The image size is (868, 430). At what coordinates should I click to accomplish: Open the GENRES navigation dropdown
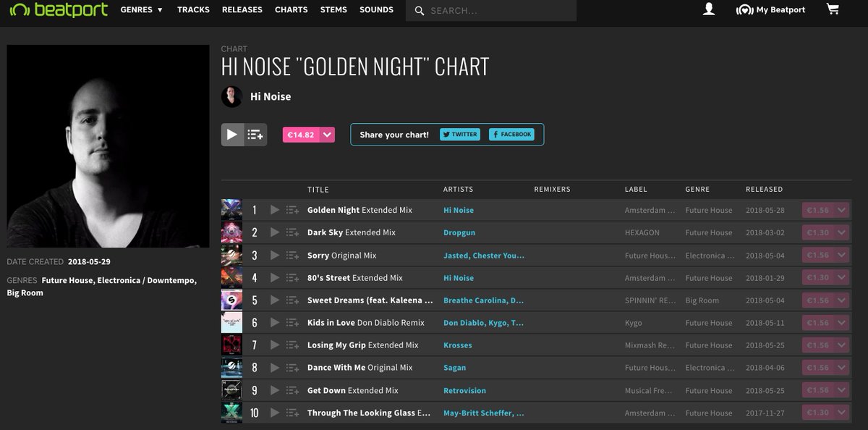click(141, 9)
